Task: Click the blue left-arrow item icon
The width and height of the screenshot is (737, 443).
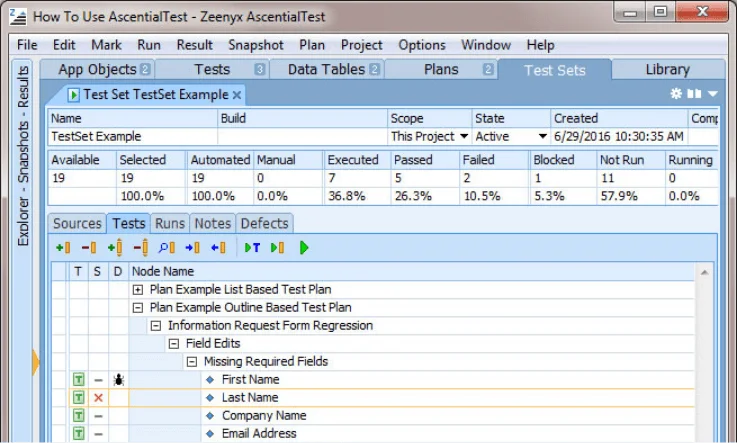Action: coord(218,248)
